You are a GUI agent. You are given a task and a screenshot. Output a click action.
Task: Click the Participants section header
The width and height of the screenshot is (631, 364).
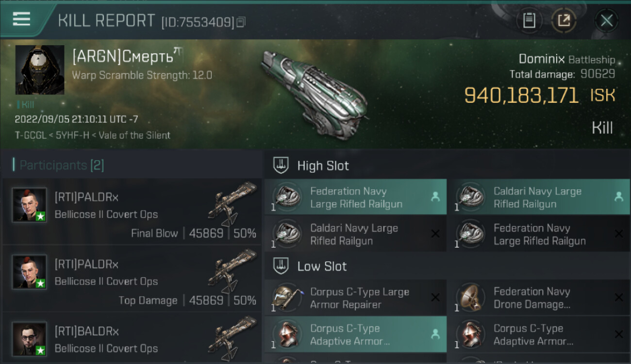coord(59,165)
